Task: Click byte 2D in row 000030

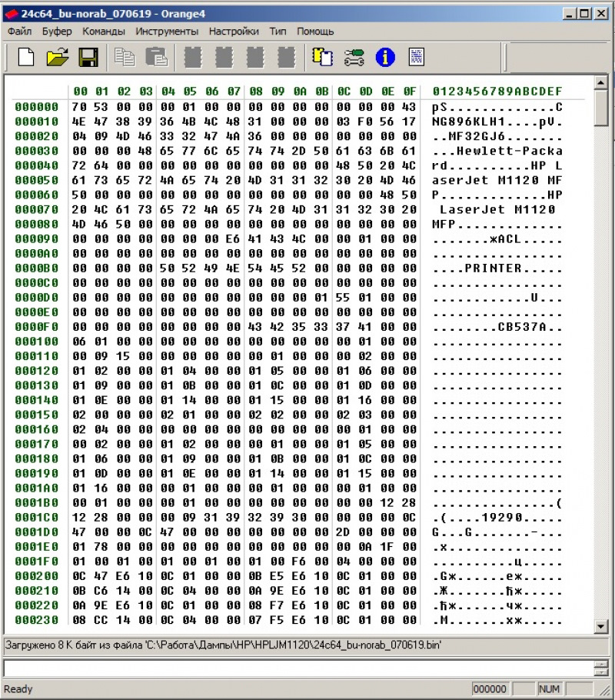Action: pos(300,151)
